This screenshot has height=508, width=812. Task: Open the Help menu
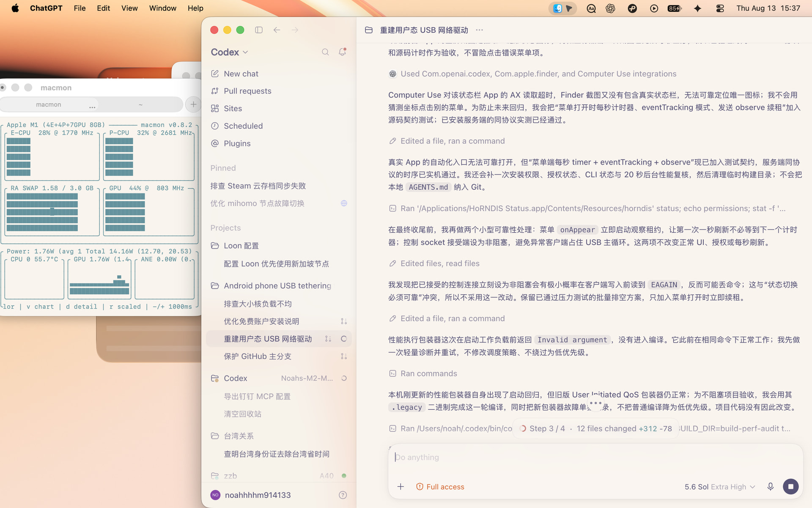195,8
